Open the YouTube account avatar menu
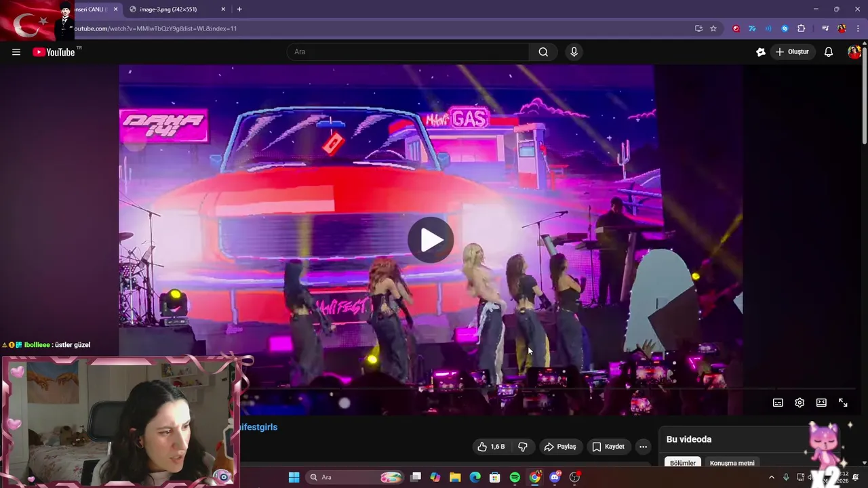Viewport: 868px width, 488px height. [854, 52]
